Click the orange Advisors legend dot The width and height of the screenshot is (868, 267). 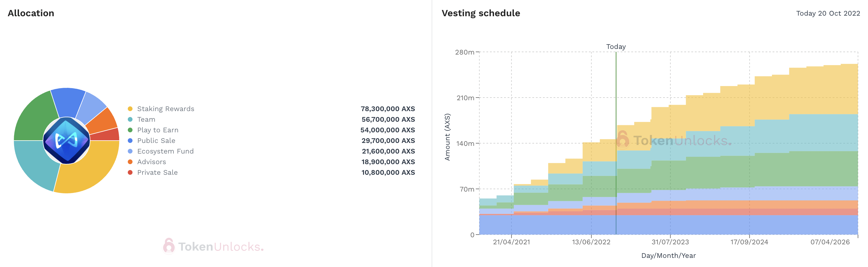point(130,162)
